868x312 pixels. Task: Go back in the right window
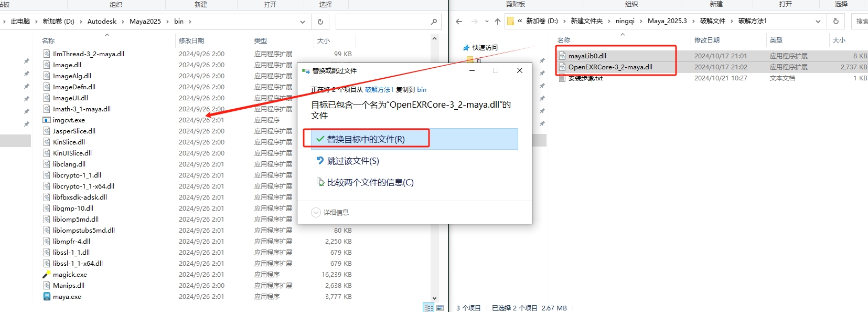click(459, 22)
